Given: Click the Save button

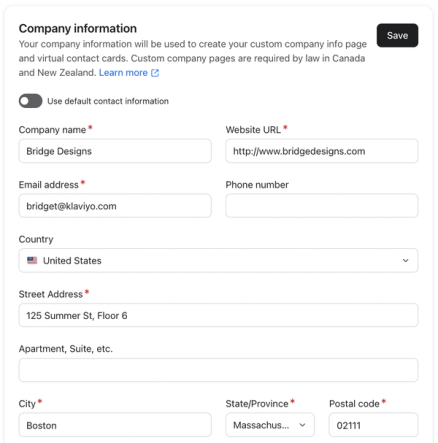Looking at the screenshot, I should click(x=397, y=35).
